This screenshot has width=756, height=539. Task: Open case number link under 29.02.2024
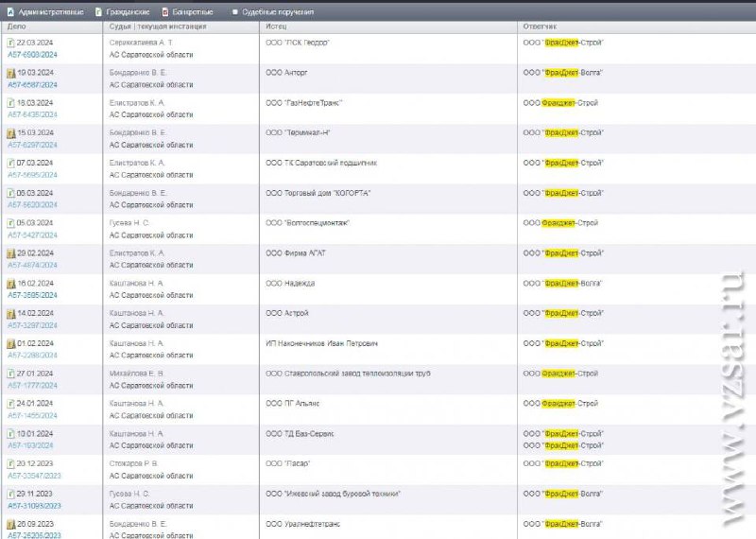tap(32, 265)
